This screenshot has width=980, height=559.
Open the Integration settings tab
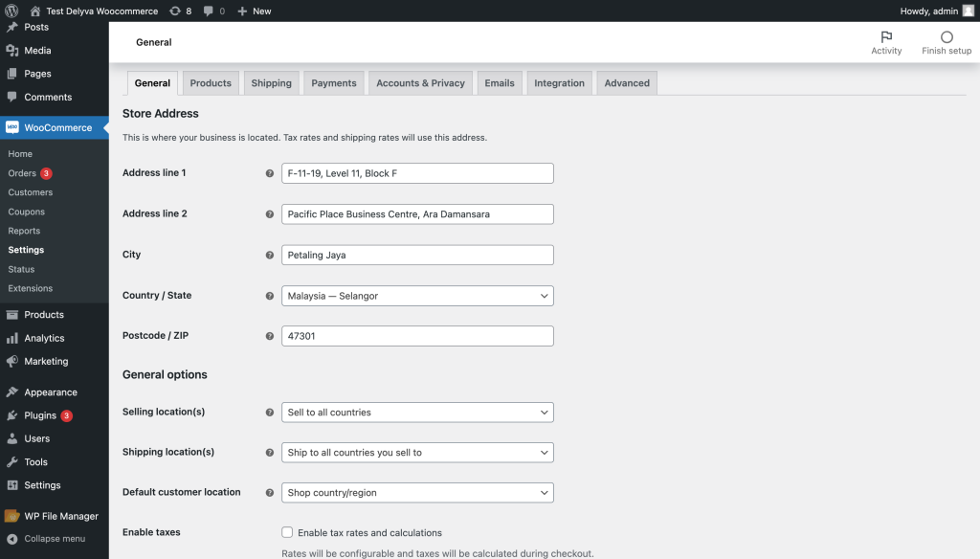[559, 83]
